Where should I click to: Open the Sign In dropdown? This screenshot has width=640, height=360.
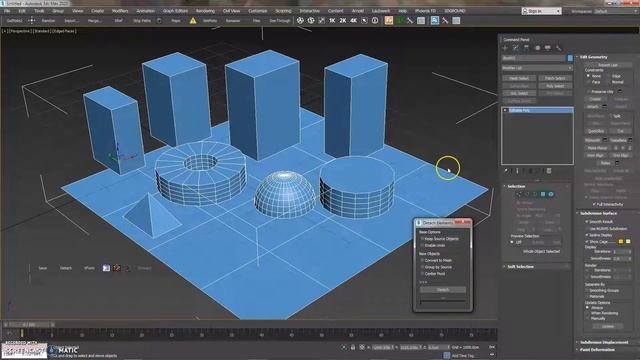coord(541,11)
